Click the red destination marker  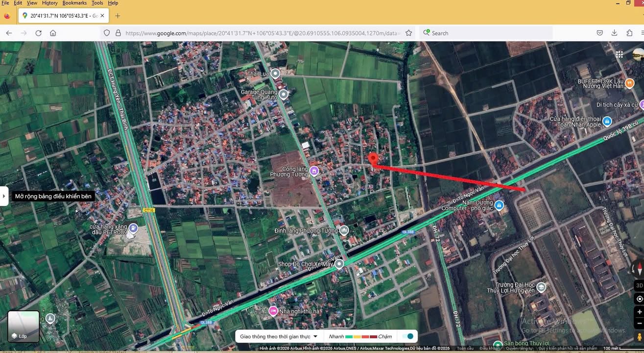(x=373, y=158)
